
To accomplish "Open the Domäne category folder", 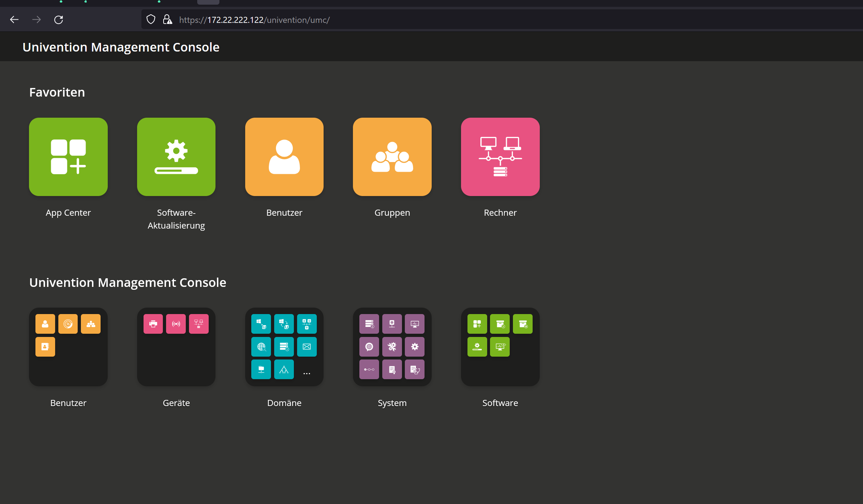I will coord(285,347).
